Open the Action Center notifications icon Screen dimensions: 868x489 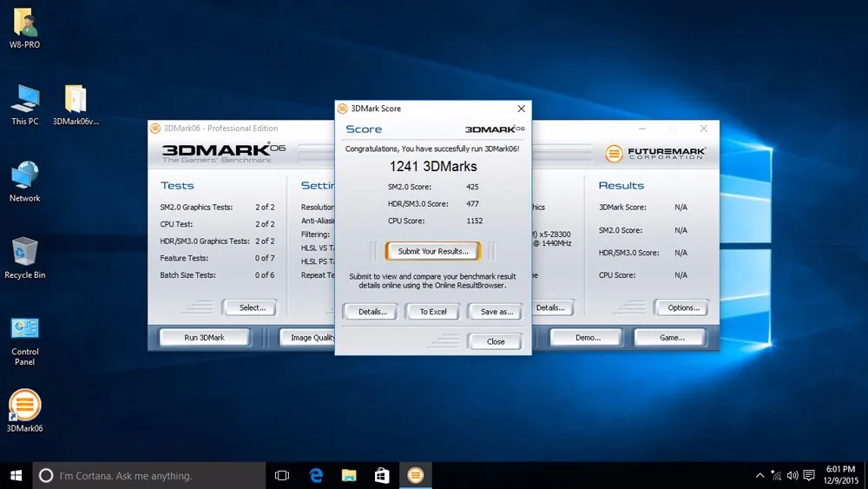click(x=809, y=476)
